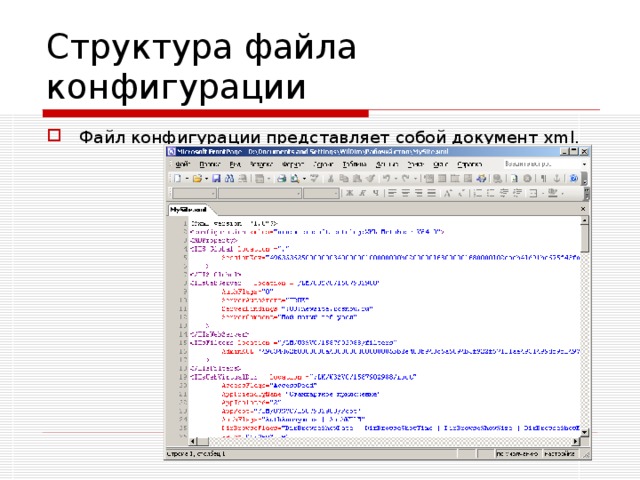Click the Copy icon
640x480 pixels.
[344, 178]
